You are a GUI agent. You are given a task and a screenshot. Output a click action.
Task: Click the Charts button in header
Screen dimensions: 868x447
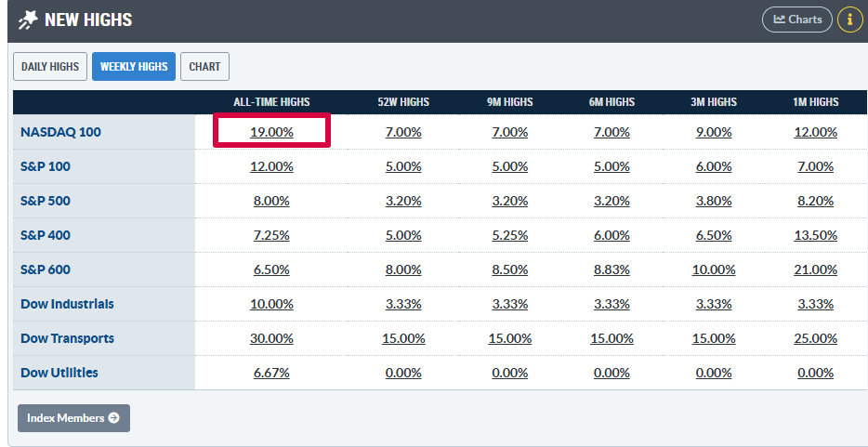coord(797,20)
